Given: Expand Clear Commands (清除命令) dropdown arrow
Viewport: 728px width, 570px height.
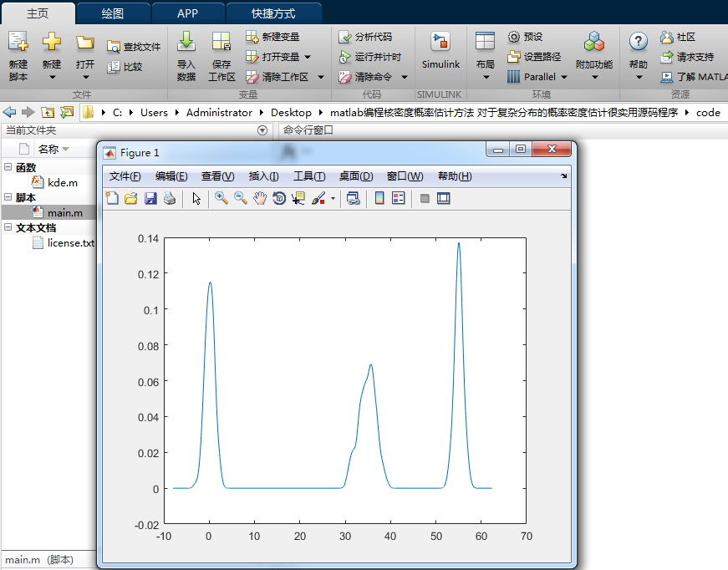Looking at the screenshot, I should pos(405,77).
